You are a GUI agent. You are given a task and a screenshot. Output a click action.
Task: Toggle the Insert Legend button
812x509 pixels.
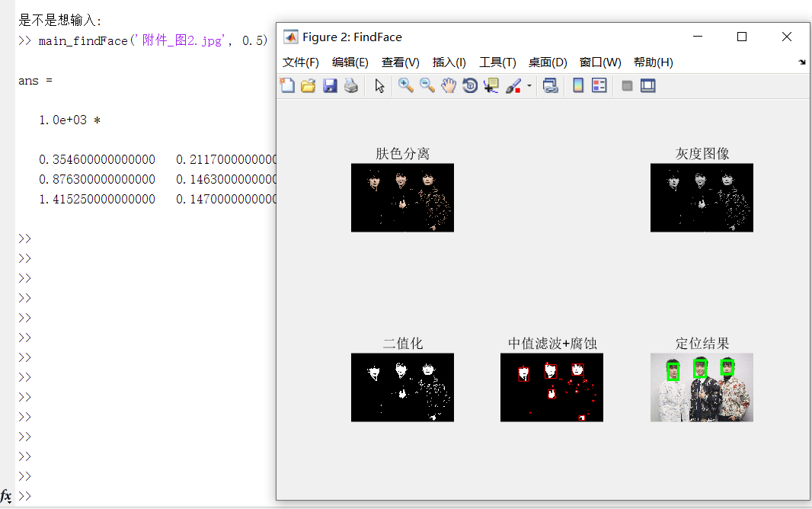pyautogui.click(x=599, y=85)
